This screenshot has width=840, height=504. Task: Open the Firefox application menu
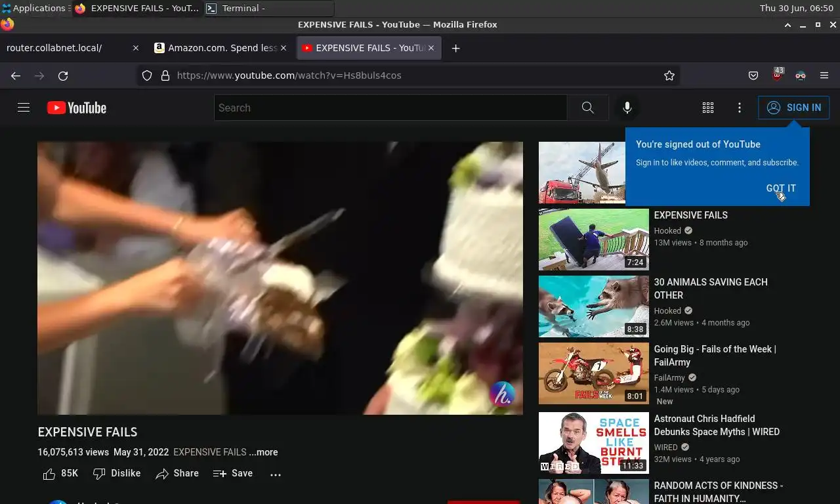pos(824,75)
